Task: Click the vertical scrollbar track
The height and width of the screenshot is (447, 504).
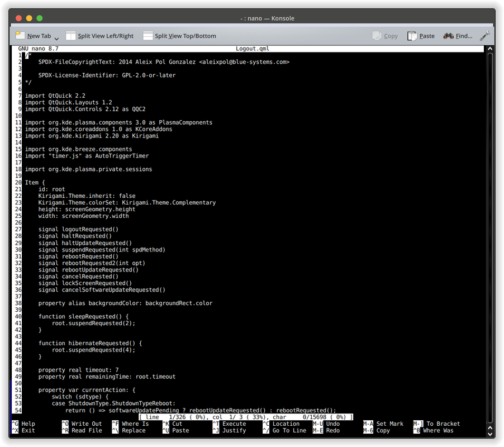Action: click(490, 238)
